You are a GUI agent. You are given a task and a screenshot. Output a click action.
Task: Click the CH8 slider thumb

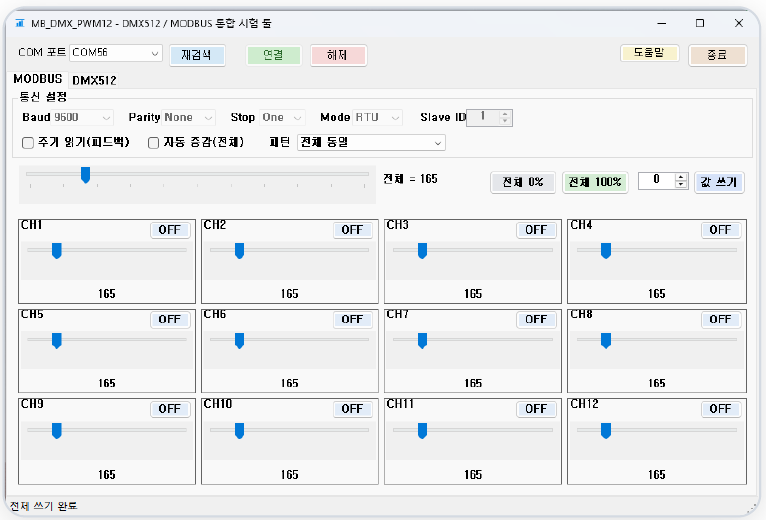[606, 340]
